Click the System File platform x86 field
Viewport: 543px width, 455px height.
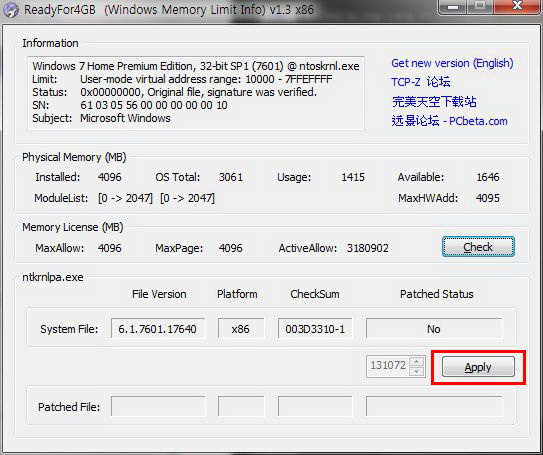[x=241, y=329]
